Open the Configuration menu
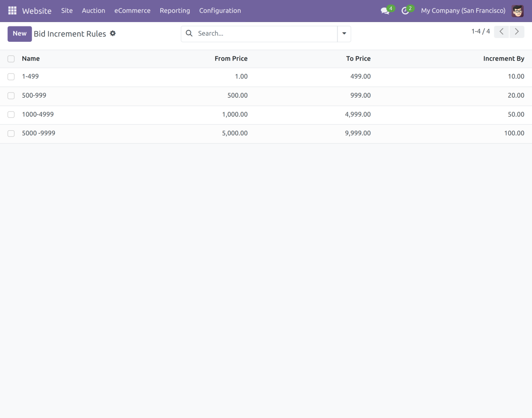The height and width of the screenshot is (418, 532). point(220,11)
